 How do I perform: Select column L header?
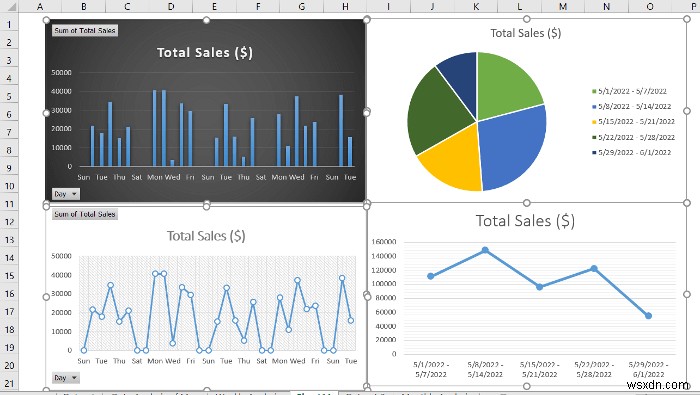519,6
